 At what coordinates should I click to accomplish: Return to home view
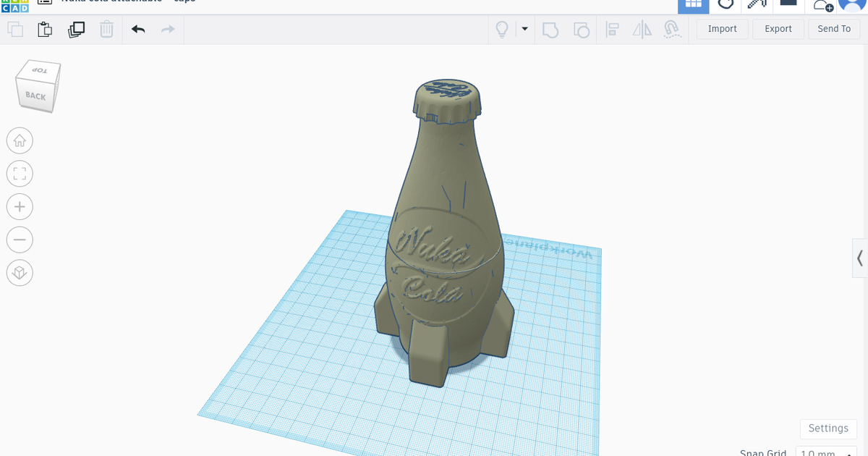point(20,140)
